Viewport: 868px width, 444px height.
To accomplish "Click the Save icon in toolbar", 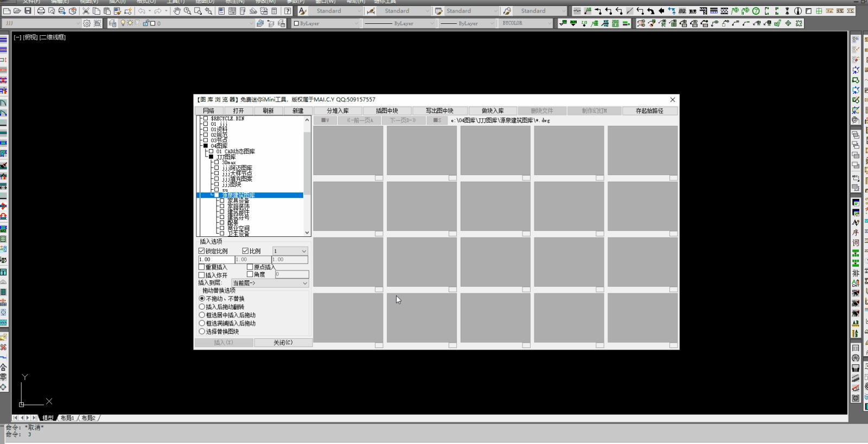I will (28, 11).
